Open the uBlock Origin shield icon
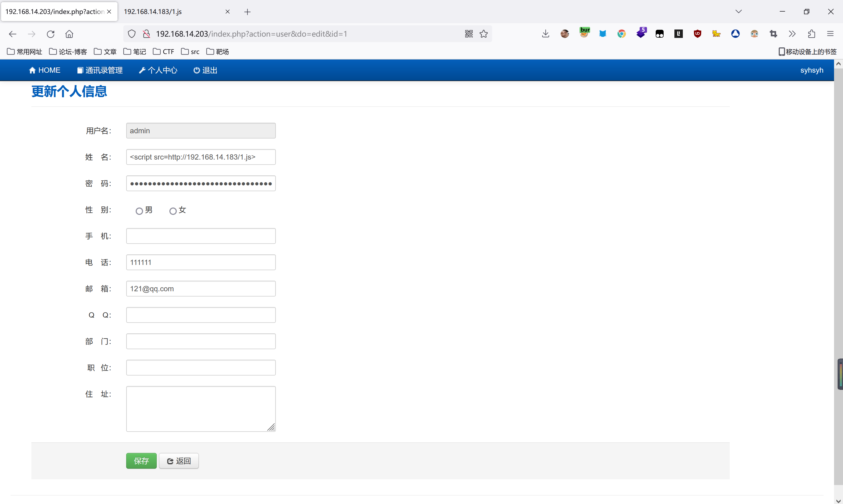Screen dimensions: 843x504 coord(697,34)
